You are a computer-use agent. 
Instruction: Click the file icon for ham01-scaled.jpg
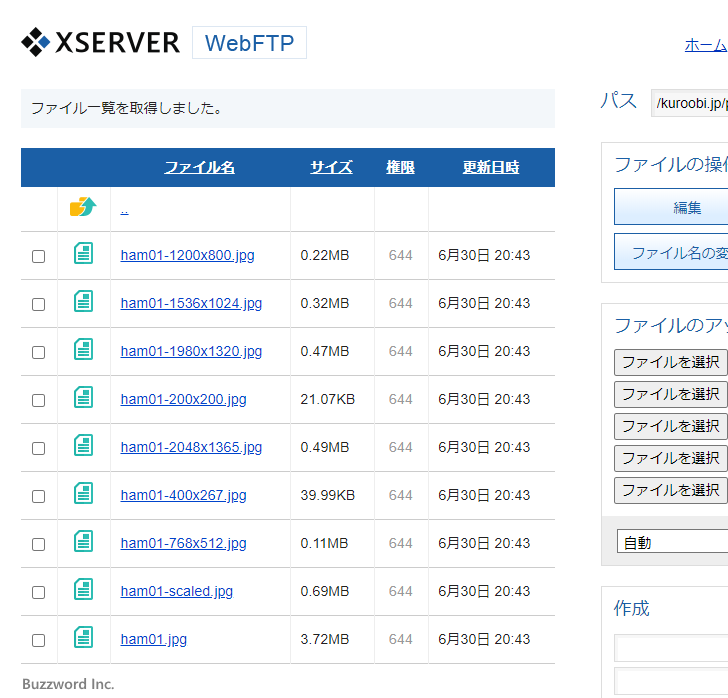tap(84, 589)
